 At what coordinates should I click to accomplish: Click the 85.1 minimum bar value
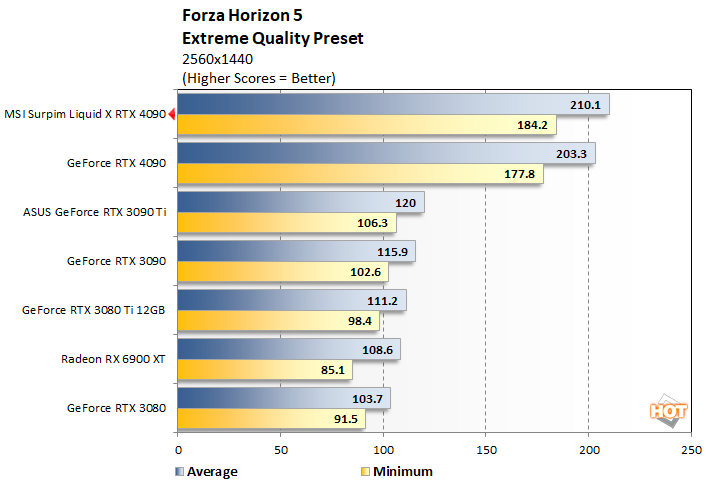[x=333, y=370]
